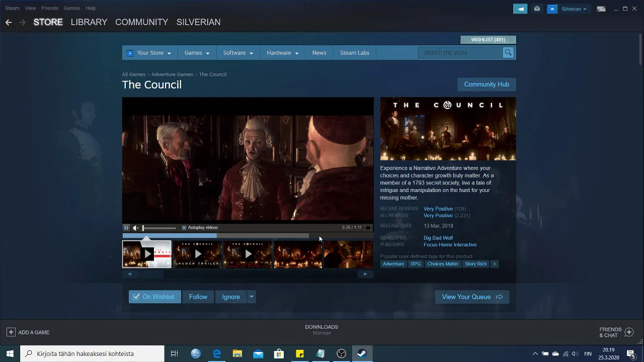The width and height of the screenshot is (644, 362).
Task: Open developer Big Bad Wolf link
Action: point(438,238)
